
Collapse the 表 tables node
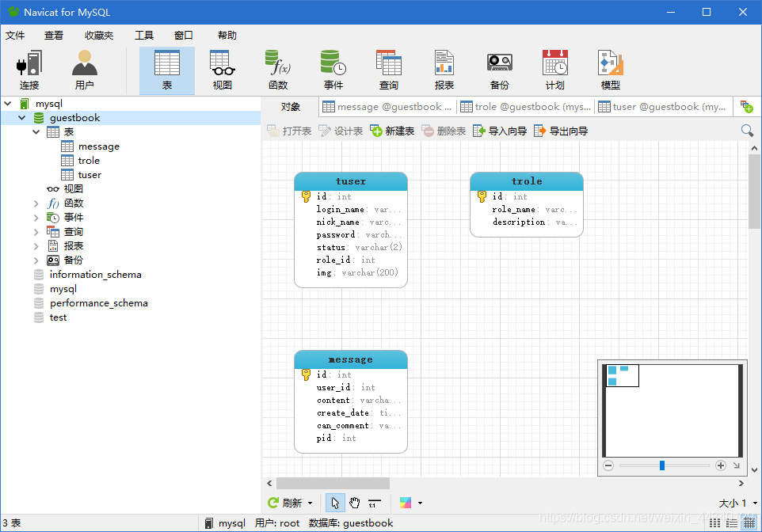click(36, 131)
